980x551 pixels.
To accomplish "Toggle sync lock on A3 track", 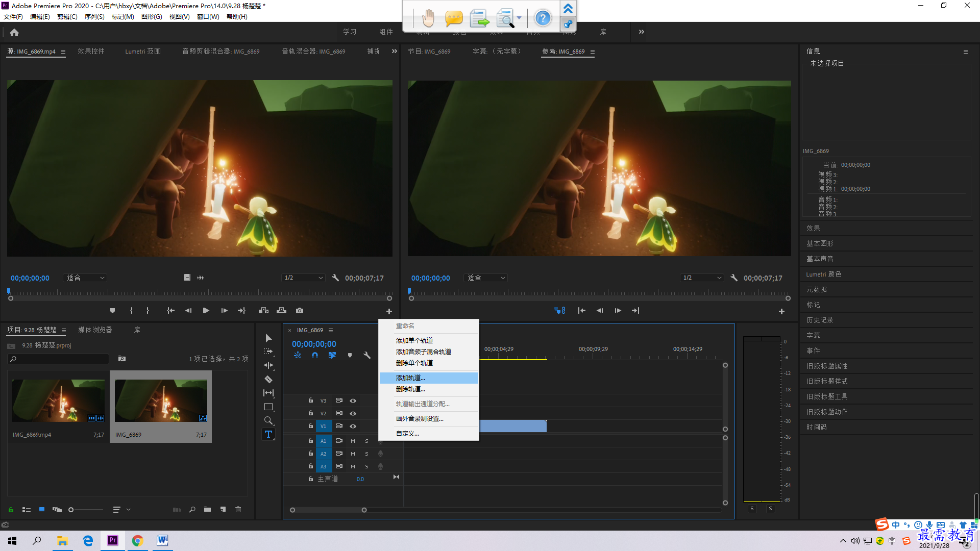I will [x=339, y=466].
